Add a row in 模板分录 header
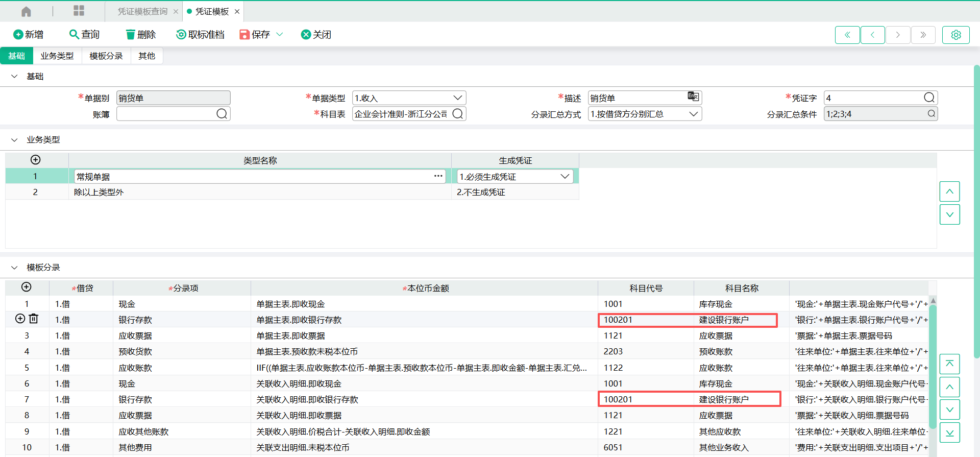The image size is (980, 457). tap(27, 287)
